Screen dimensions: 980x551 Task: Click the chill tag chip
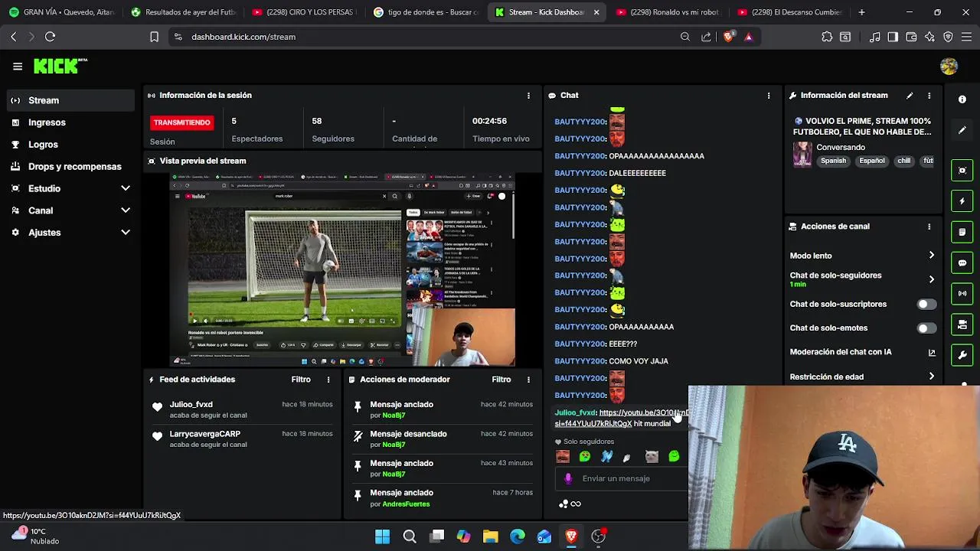(x=904, y=161)
